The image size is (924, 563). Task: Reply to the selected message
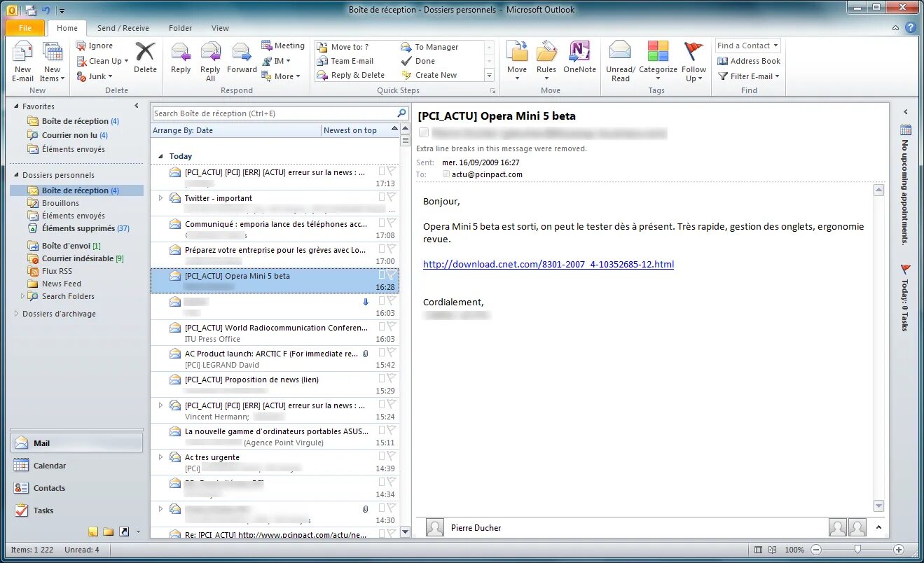tap(181, 57)
